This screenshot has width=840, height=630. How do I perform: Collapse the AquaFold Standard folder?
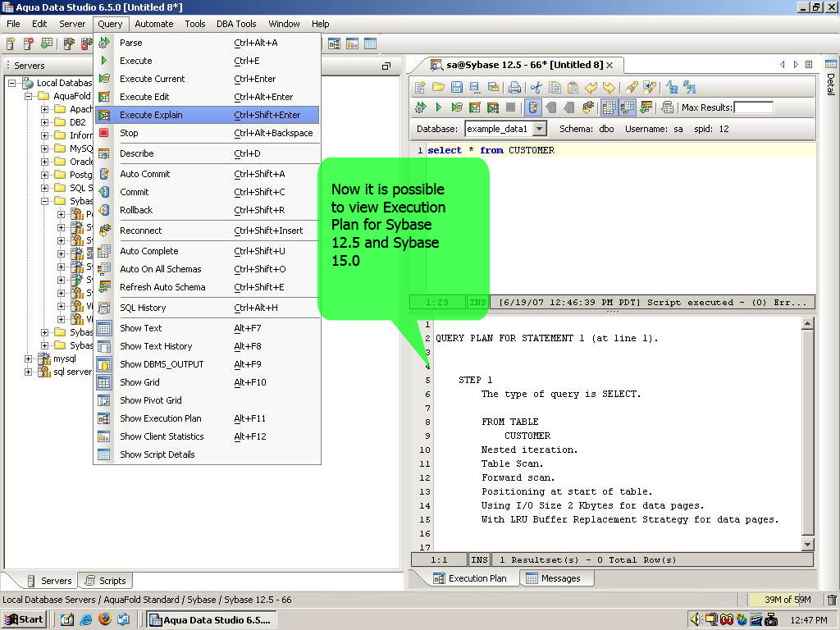pos(29,97)
